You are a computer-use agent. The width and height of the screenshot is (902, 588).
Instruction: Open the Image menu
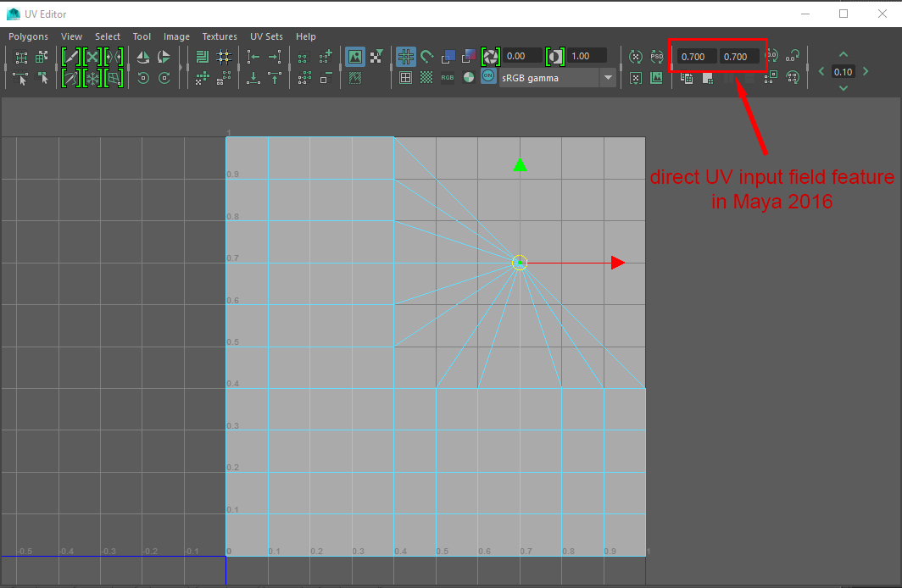click(x=176, y=36)
